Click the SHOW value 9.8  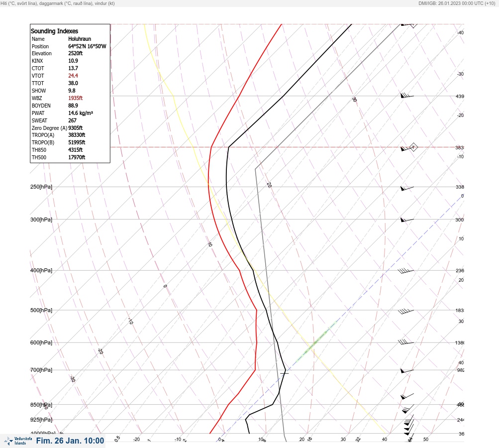(x=72, y=91)
